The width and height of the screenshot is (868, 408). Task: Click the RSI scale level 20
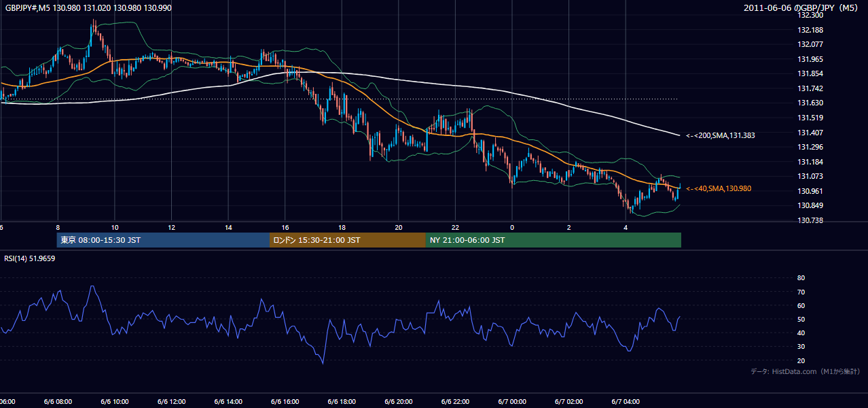tap(801, 360)
